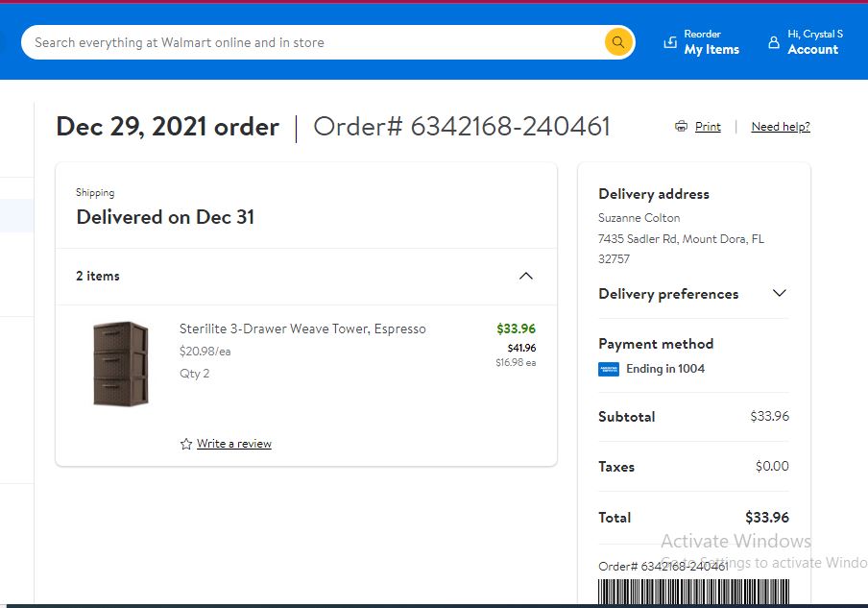Click the Write a review link
Image resolution: width=868 pixels, height=608 pixels.
point(233,444)
